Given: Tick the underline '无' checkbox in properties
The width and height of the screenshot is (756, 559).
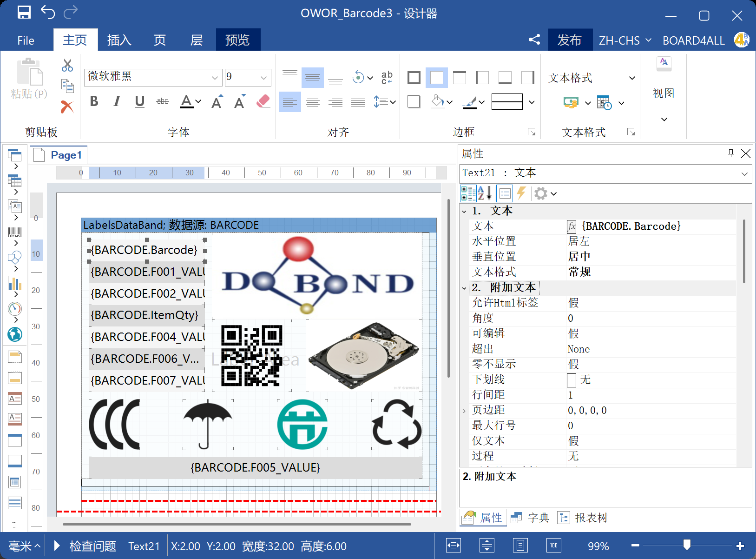Looking at the screenshot, I should coord(572,380).
